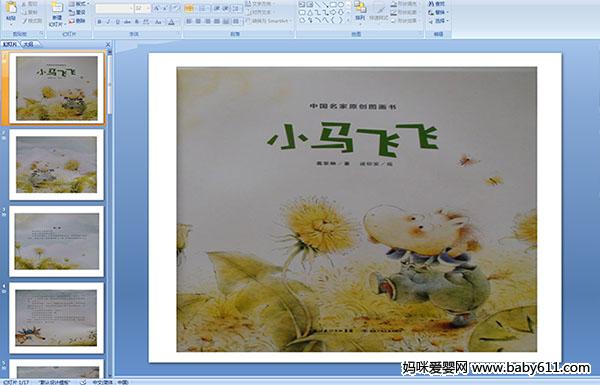This screenshot has width=600, height=385.
Task: Select the third slide thumbnail
Action: tap(57, 241)
